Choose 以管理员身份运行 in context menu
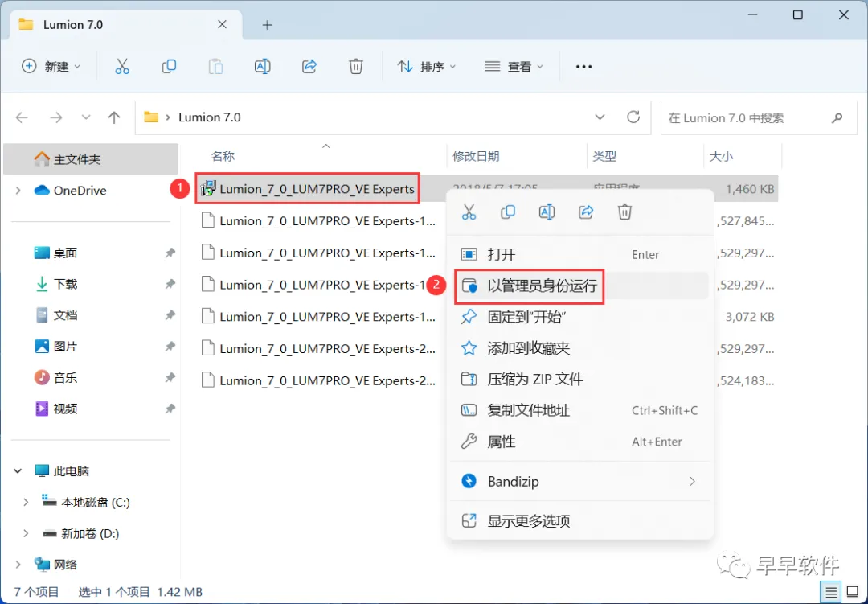This screenshot has width=868, height=604. coord(579,286)
